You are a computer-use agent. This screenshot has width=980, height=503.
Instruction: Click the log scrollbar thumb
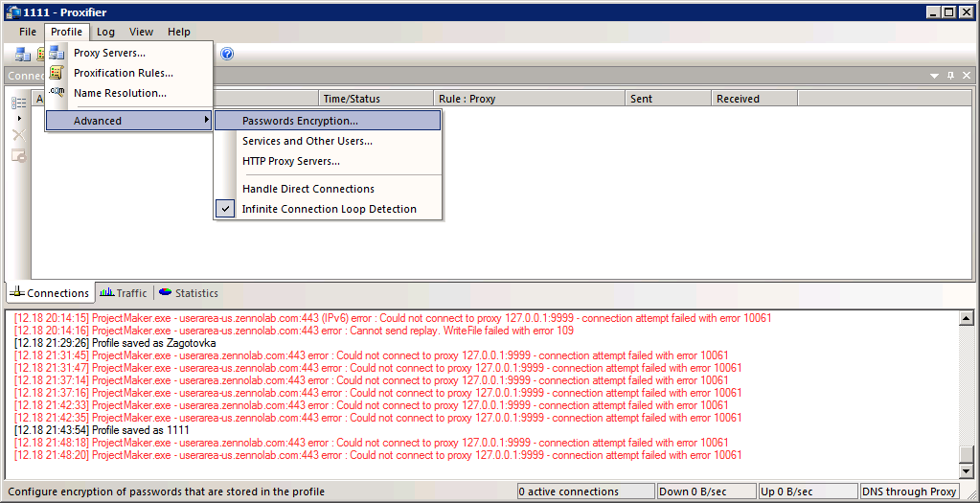pos(967,454)
